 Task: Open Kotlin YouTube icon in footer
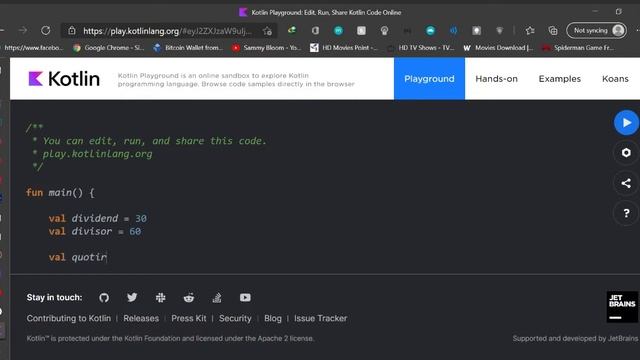coord(245,298)
